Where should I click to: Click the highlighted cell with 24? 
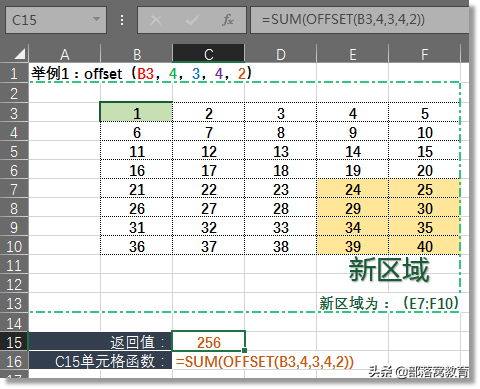353,189
